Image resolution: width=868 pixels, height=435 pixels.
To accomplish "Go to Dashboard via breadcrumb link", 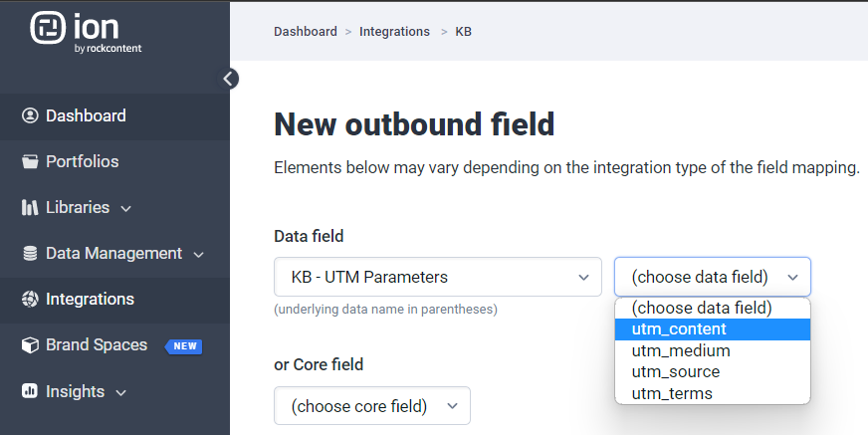I will (x=306, y=32).
